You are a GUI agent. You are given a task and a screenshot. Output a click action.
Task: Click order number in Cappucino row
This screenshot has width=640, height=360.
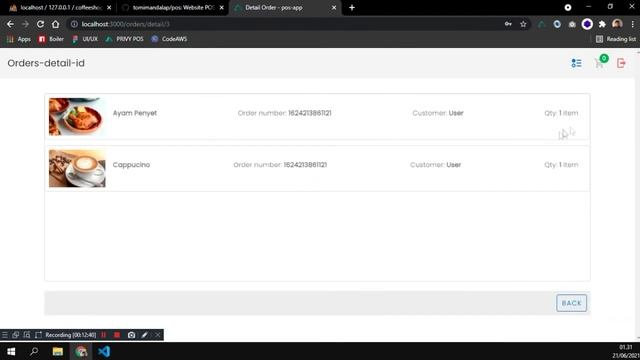(x=280, y=165)
